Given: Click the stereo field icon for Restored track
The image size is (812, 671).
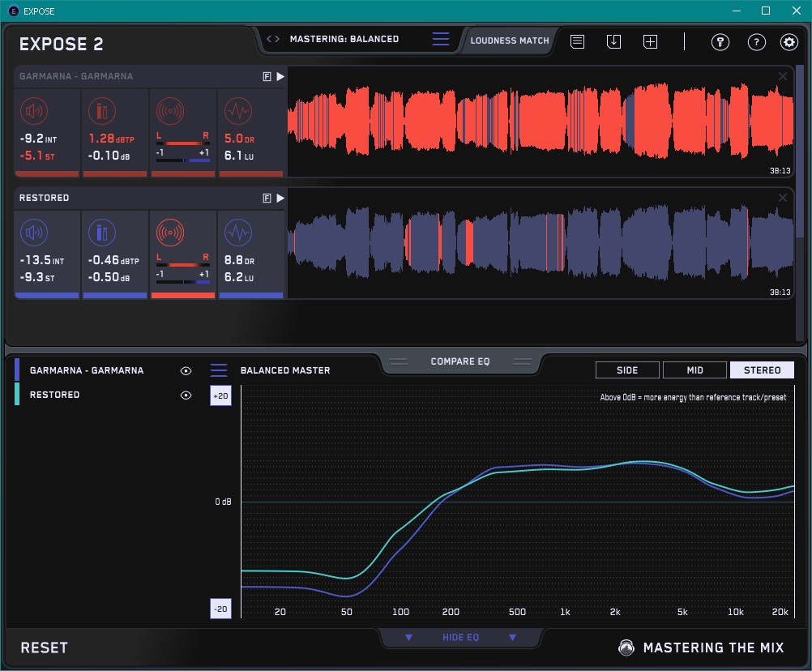Looking at the screenshot, I should tap(169, 233).
